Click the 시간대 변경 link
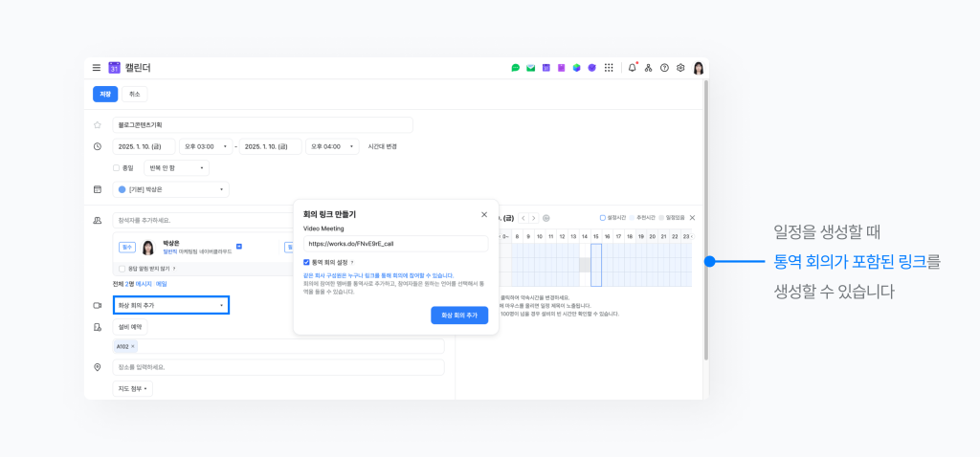Viewport: 980px width, 457px height. [383, 146]
